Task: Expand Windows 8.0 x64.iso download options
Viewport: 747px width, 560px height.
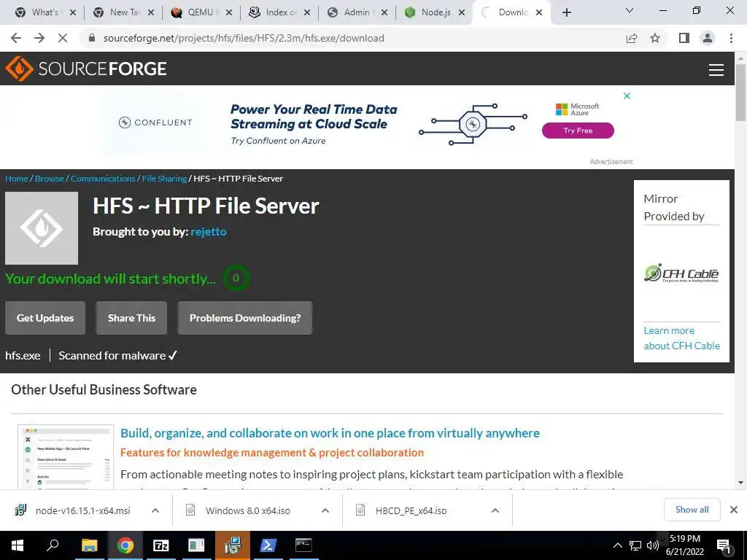Action: pos(325,510)
